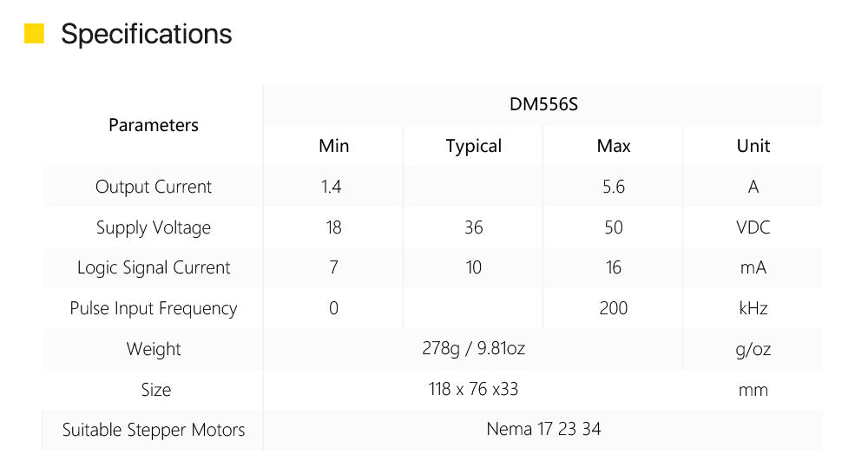Select the Parameters header cell

click(154, 125)
